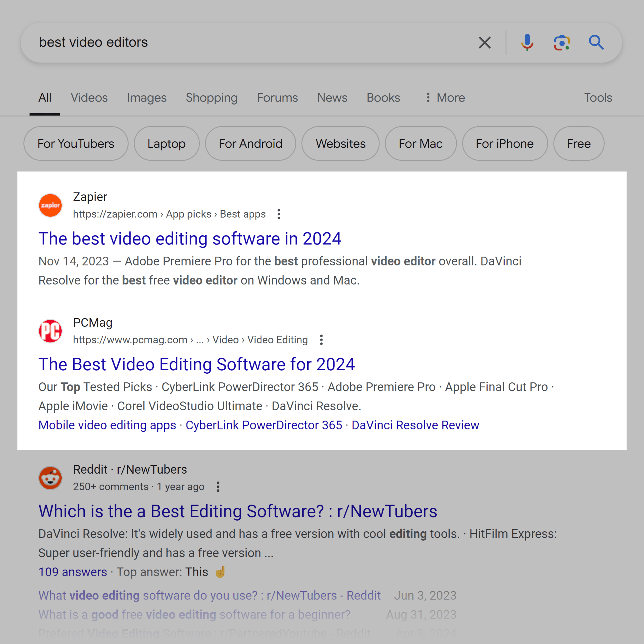
Task: Open 'The Best Video Editing Software for 2024'
Action: tap(197, 365)
